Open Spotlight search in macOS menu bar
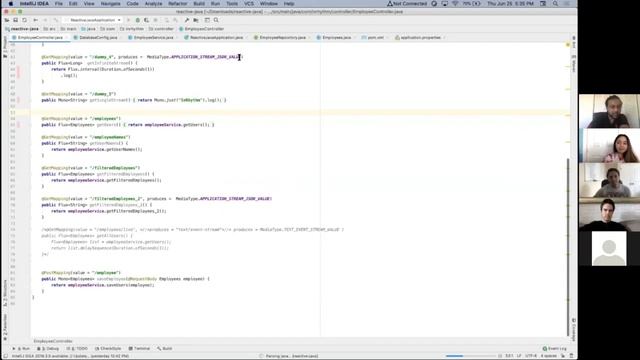This screenshot has width=640, height=360. tap(555, 4)
